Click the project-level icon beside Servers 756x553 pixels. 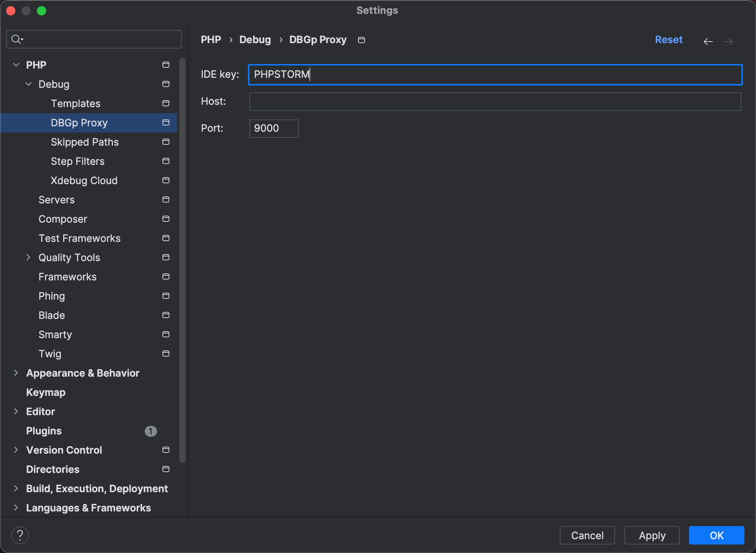[x=166, y=199]
